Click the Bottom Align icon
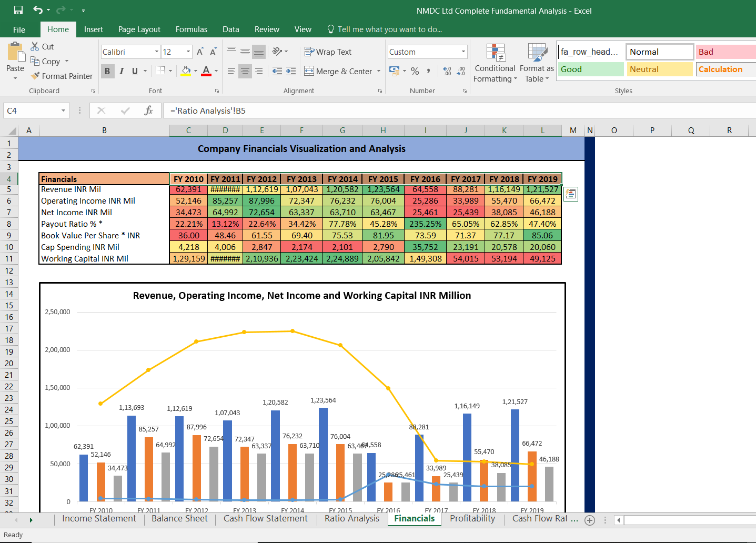The width and height of the screenshot is (756, 543). click(258, 52)
